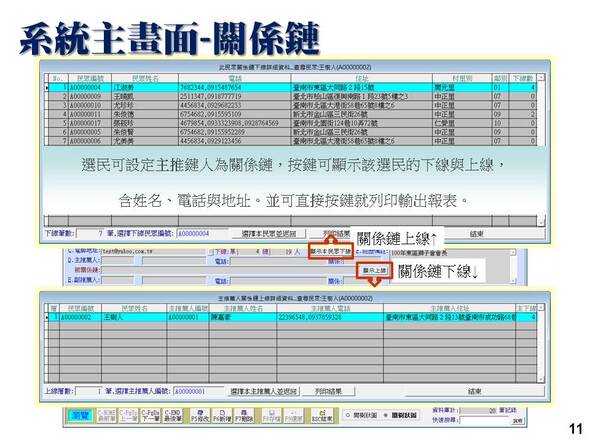
Task: Click phone cell 22396548 in upline table
Action: 330,317
